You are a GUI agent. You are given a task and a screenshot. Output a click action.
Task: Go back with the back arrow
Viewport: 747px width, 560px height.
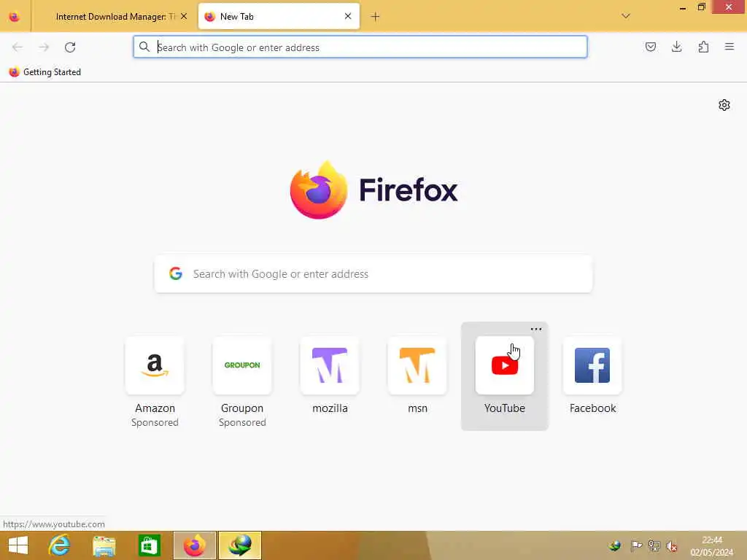[x=18, y=47]
